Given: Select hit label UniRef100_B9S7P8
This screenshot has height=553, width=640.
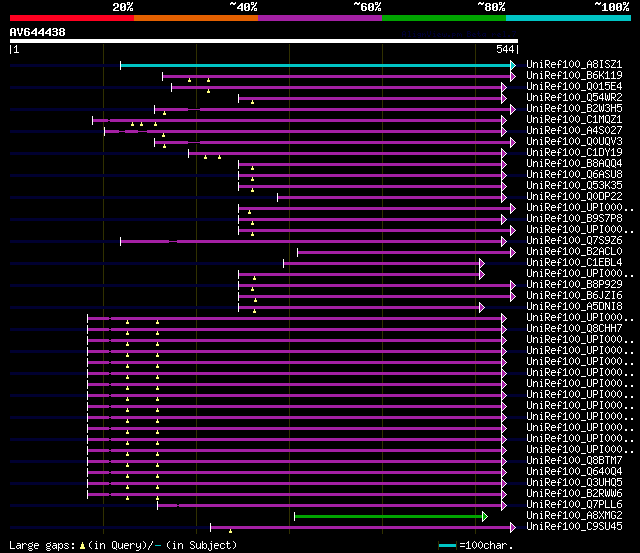Looking at the screenshot, I should (574, 219).
